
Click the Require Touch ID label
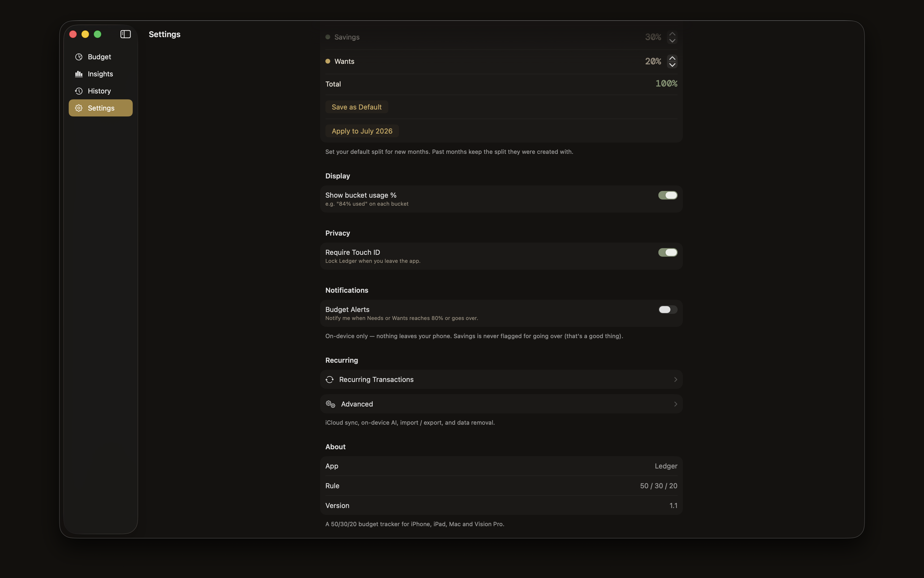pyautogui.click(x=352, y=252)
